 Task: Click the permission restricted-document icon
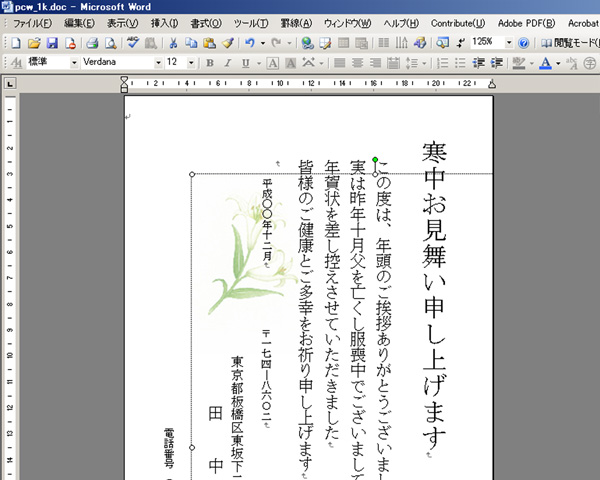tap(70, 42)
